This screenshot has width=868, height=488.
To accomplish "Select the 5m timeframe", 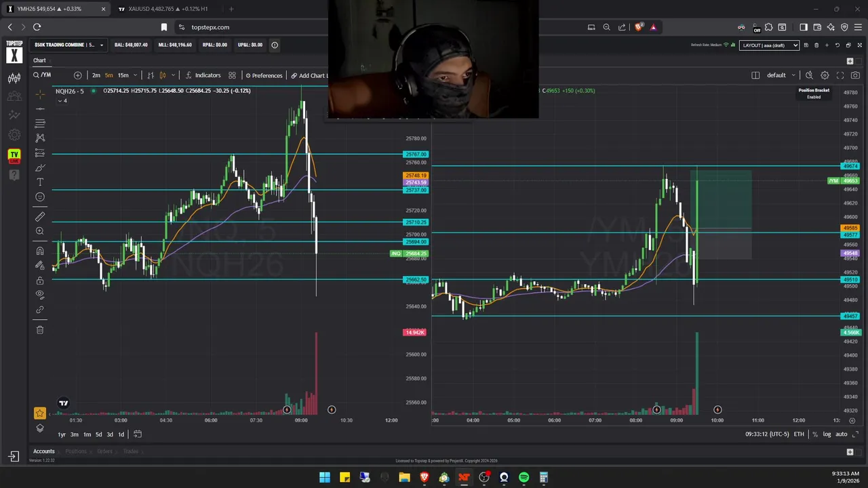I will tap(108, 75).
